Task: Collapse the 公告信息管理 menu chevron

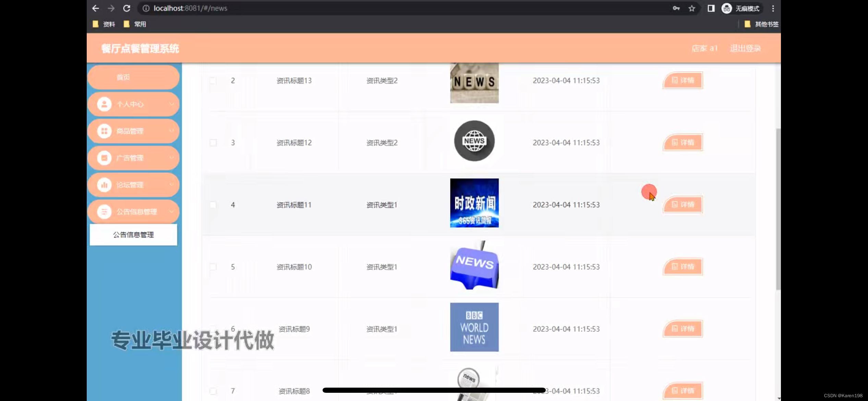Action: click(171, 211)
